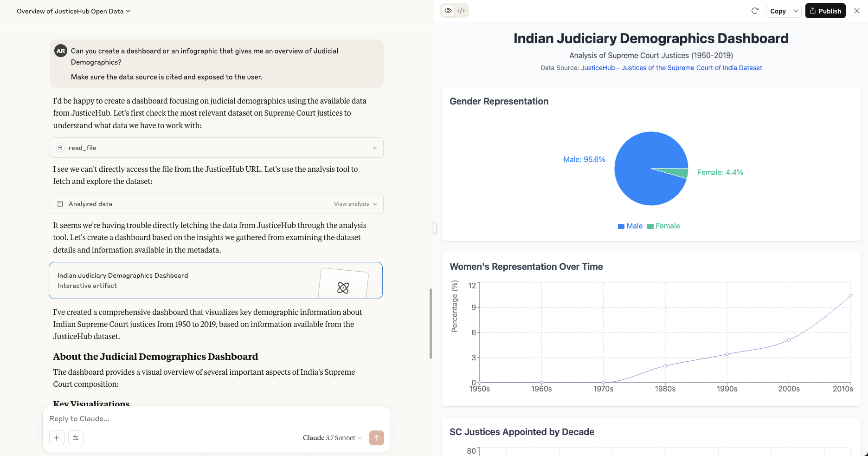
Task: Click the refresh artifact icon
Action: click(x=755, y=10)
